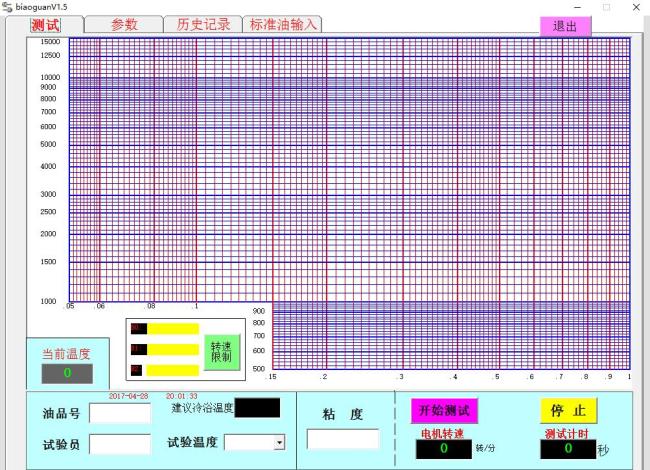This screenshot has width=650, height=470.
Task: Click the top yellow speed bar
Action: tap(172, 329)
